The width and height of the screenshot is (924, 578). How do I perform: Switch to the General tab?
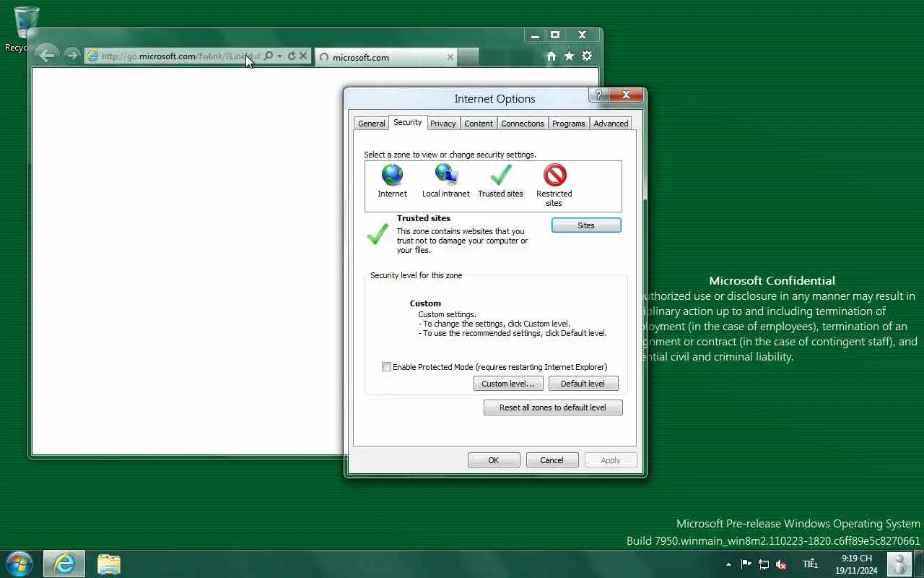[x=372, y=124]
